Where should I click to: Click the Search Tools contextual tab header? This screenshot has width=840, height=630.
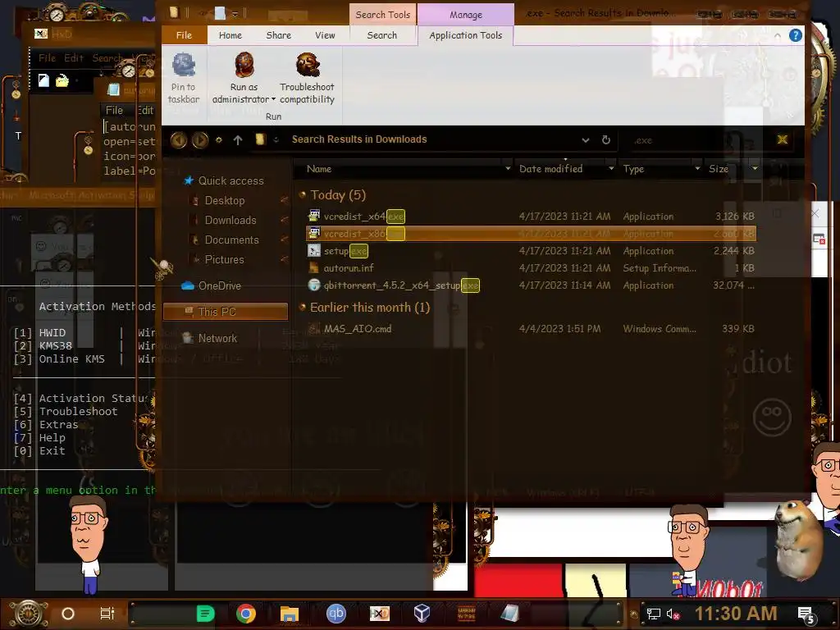pos(382,15)
